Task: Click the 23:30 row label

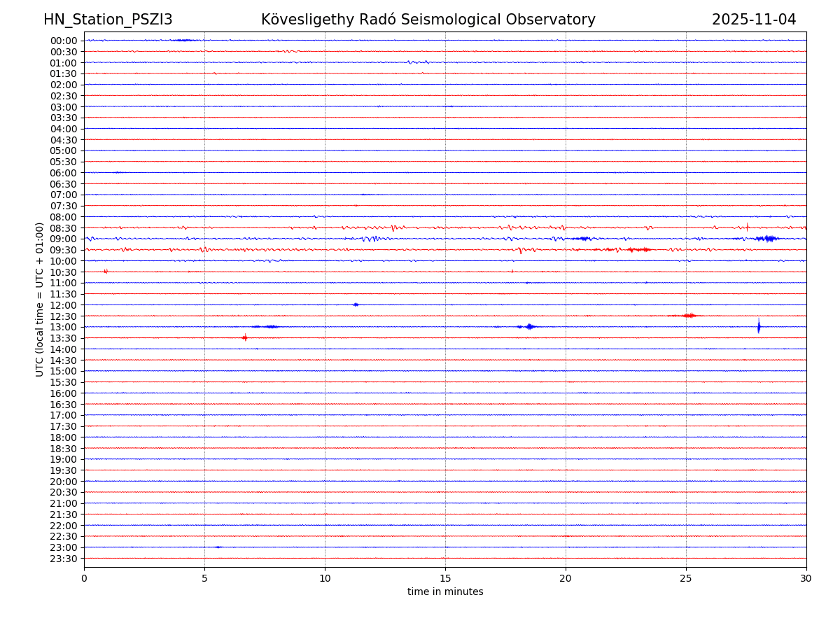Action: tap(64, 559)
